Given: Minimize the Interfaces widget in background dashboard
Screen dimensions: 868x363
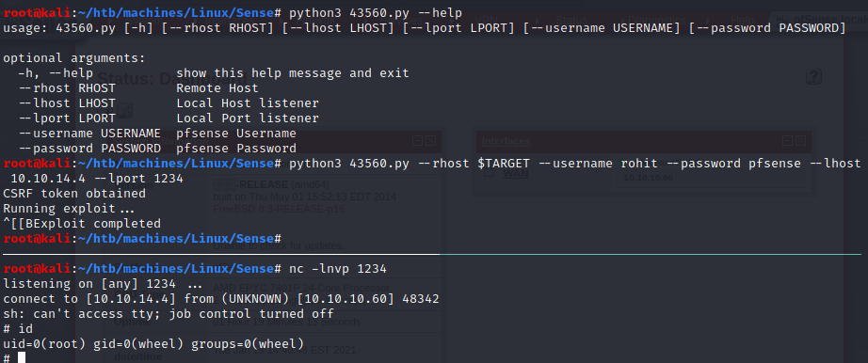Looking at the screenshot, I should pos(788,141).
